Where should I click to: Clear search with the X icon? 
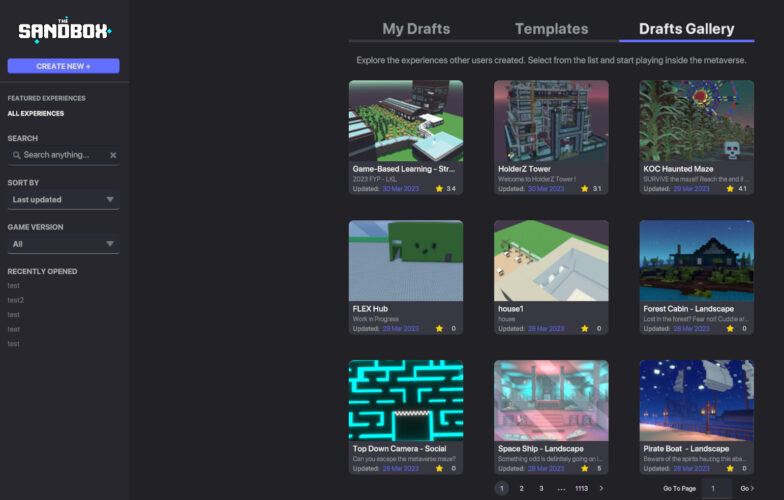click(x=113, y=155)
